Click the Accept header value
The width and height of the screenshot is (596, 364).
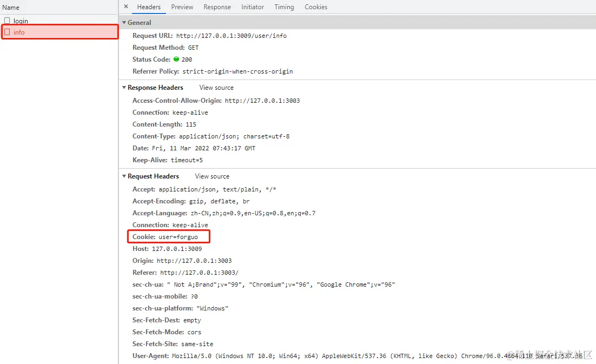click(217, 189)
